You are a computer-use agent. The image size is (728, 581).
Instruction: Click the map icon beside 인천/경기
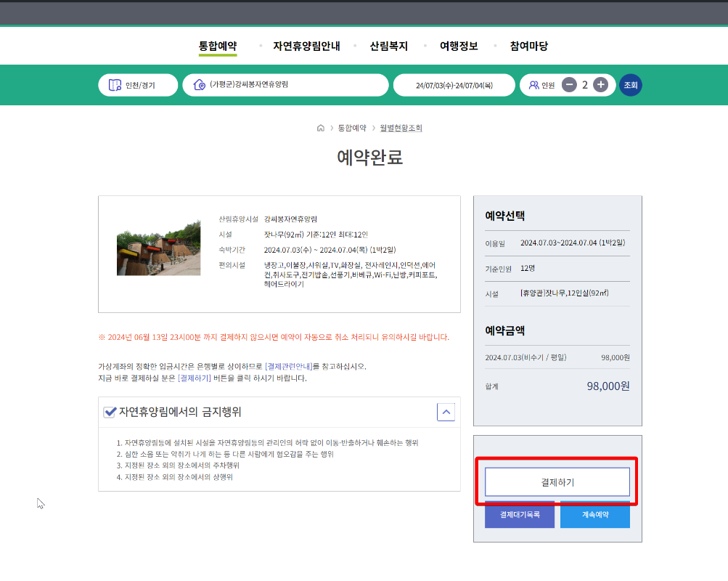(113, 84)
